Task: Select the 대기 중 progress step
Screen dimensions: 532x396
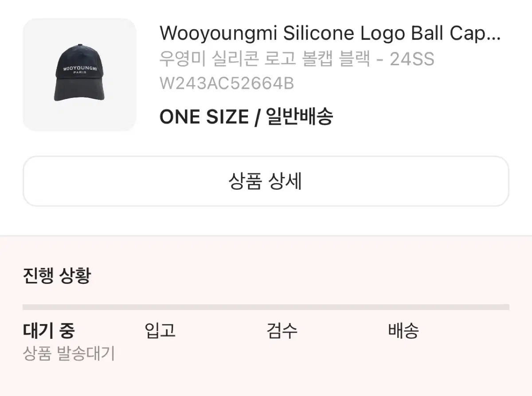Action: (x=49, y=330)
